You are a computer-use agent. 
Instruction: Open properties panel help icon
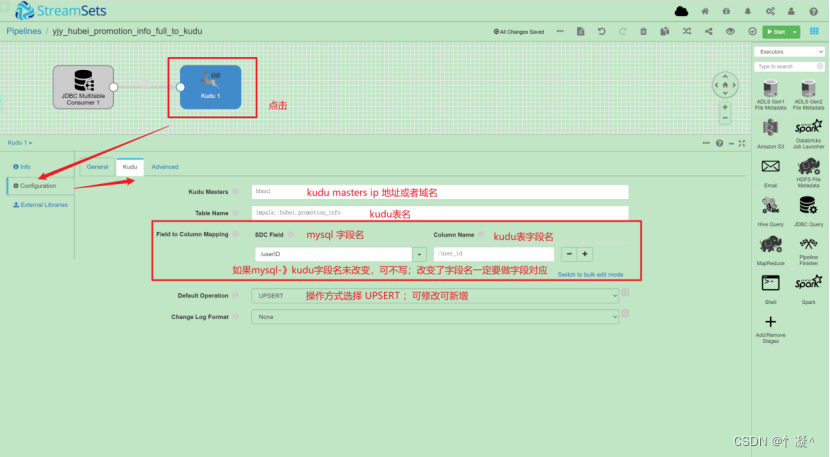719,143
